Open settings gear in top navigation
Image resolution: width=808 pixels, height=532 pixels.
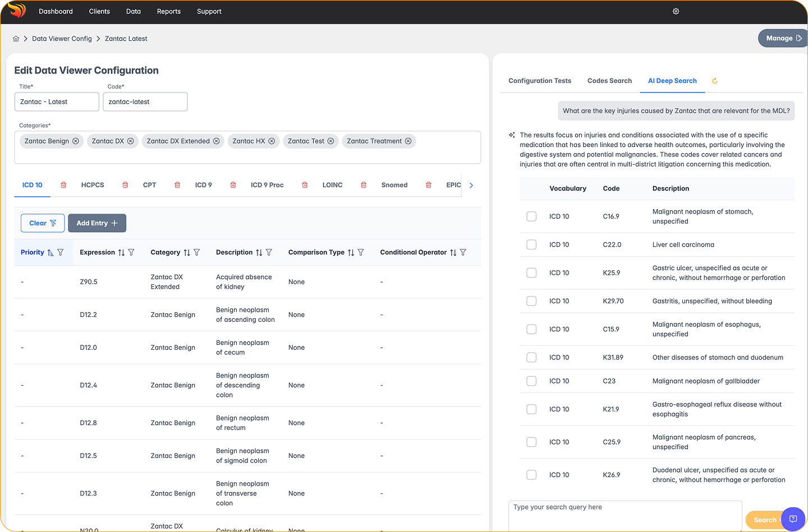point(676,11)
